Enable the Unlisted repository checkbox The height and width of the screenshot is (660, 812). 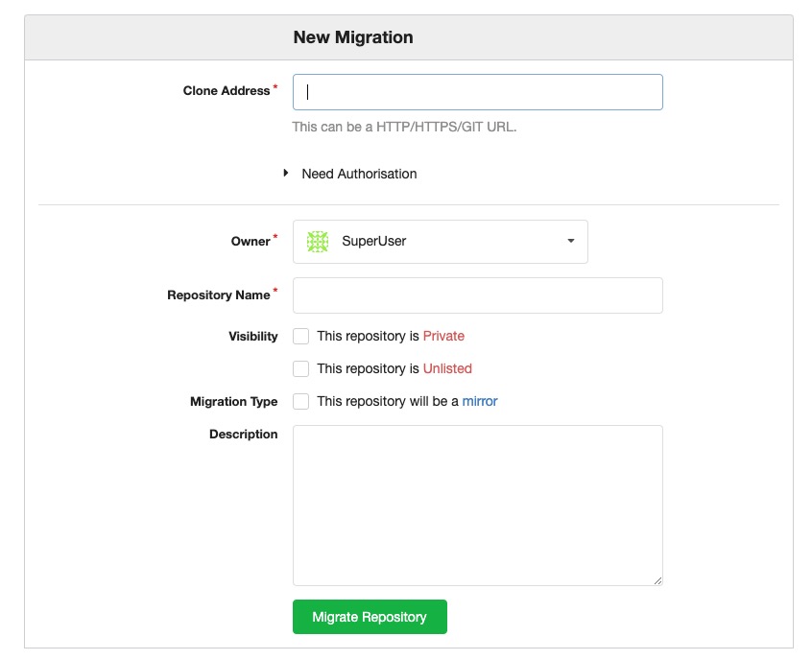point(300,369)
